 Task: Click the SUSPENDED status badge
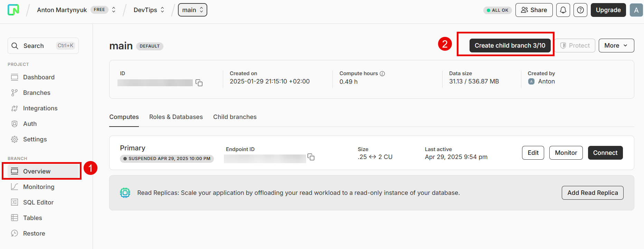tap(167, 159)
